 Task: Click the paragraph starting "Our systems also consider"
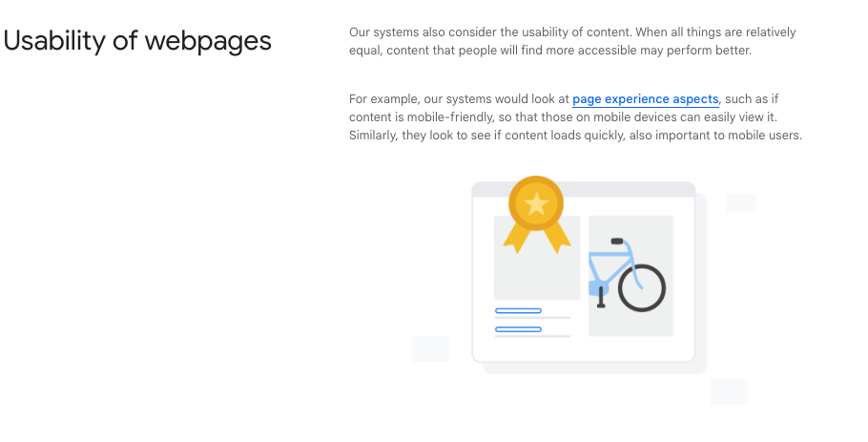tap(572, 41)
